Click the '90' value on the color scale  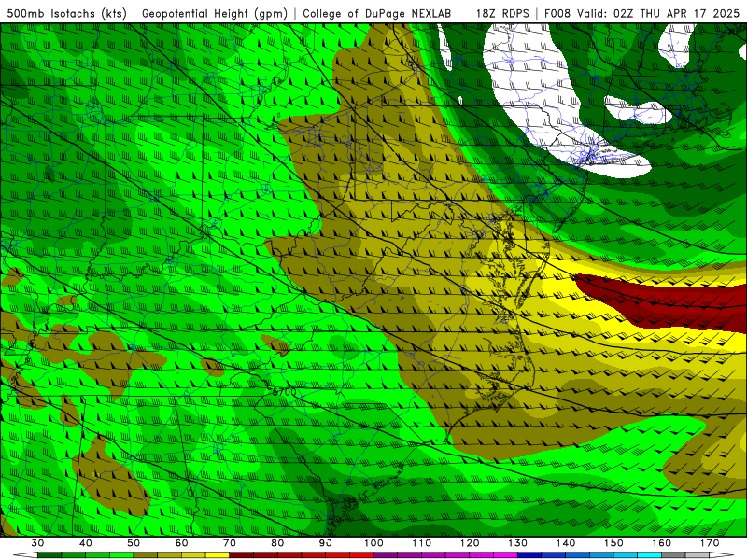326,543
